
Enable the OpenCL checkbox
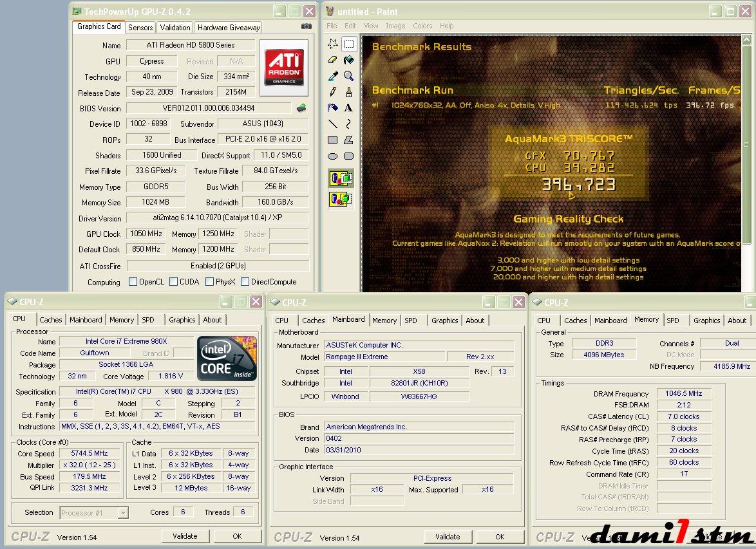(x=133, y=281)
